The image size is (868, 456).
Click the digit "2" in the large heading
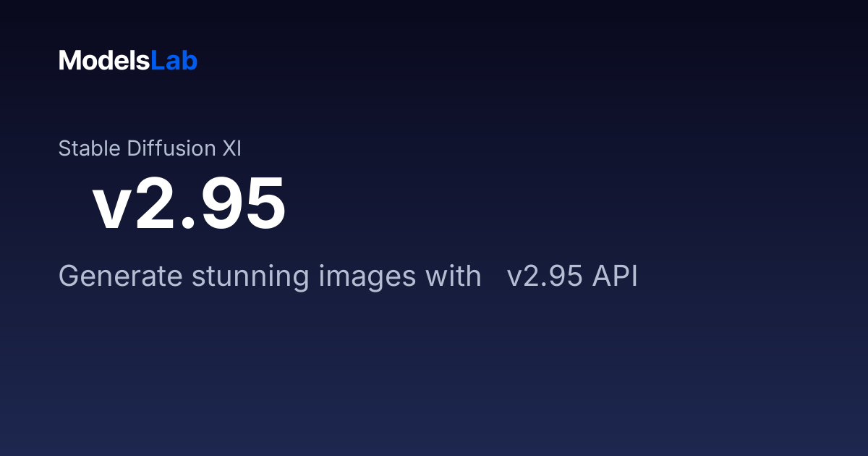156,205
